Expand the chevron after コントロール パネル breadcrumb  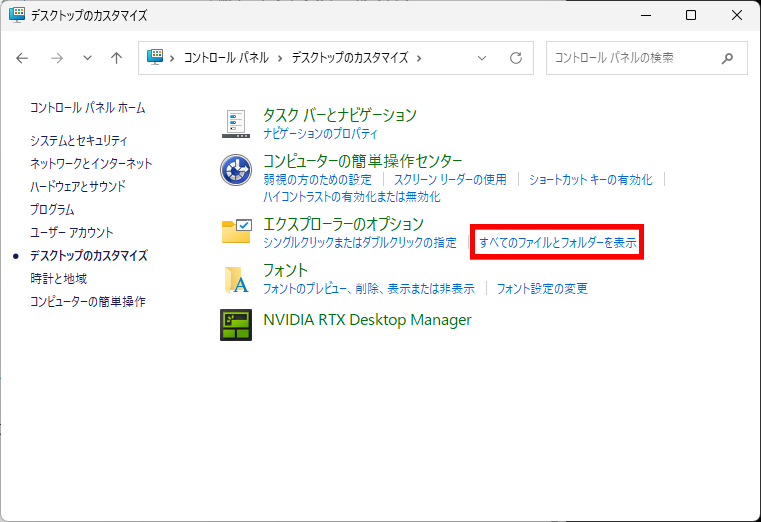click(280, 59)
